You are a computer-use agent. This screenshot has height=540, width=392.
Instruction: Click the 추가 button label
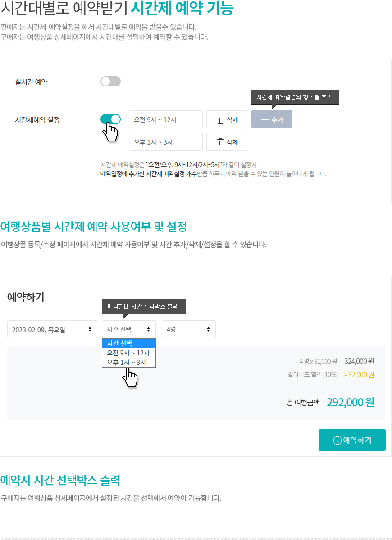[277, 120]
